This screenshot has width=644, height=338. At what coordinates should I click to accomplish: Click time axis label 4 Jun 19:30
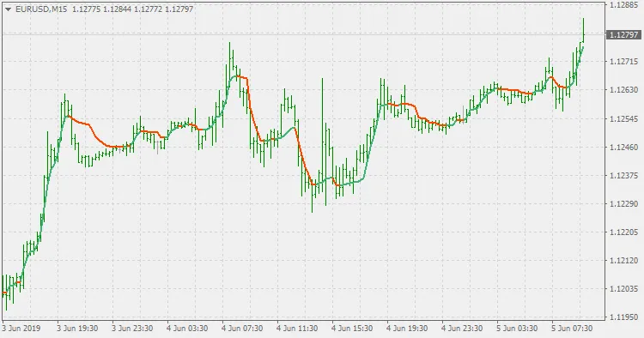click(x=407, y=329)
